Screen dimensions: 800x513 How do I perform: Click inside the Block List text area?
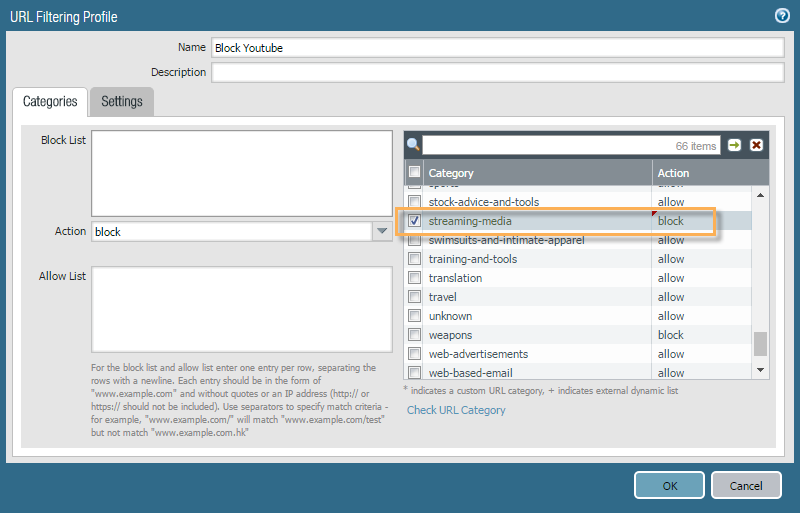pyautogui.click(x=242, y=174)
